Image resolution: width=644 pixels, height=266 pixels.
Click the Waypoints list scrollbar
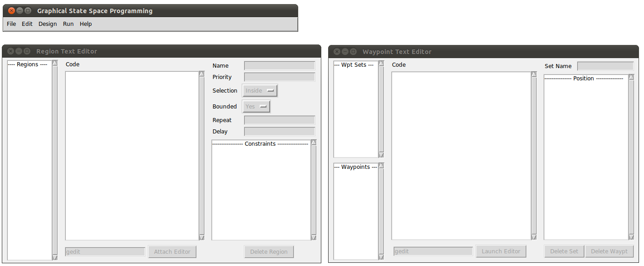click(381, 211)
